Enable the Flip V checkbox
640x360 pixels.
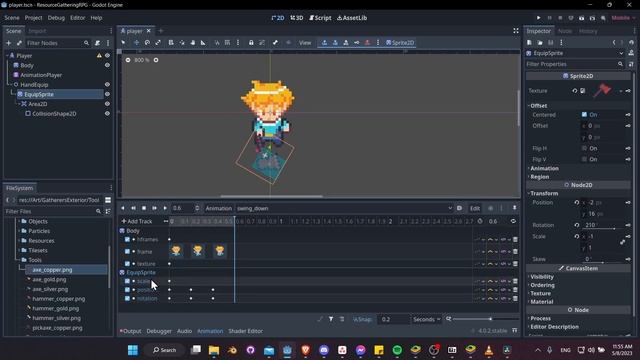pos(584,159)
